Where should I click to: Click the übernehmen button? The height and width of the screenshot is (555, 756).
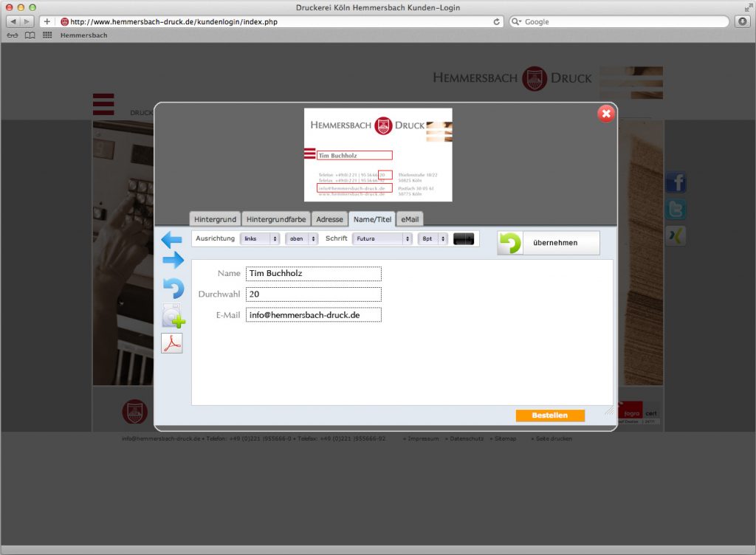pyautogui.click(x=549, y=243)
